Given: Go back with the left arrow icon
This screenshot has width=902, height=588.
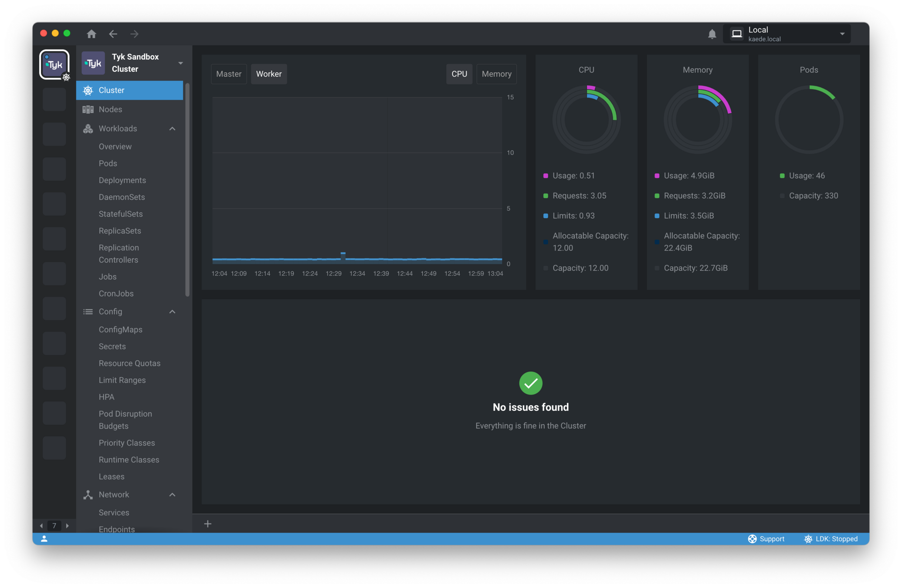Looking at the screenshot, I should pyautogui.click(x=113, y=34).
